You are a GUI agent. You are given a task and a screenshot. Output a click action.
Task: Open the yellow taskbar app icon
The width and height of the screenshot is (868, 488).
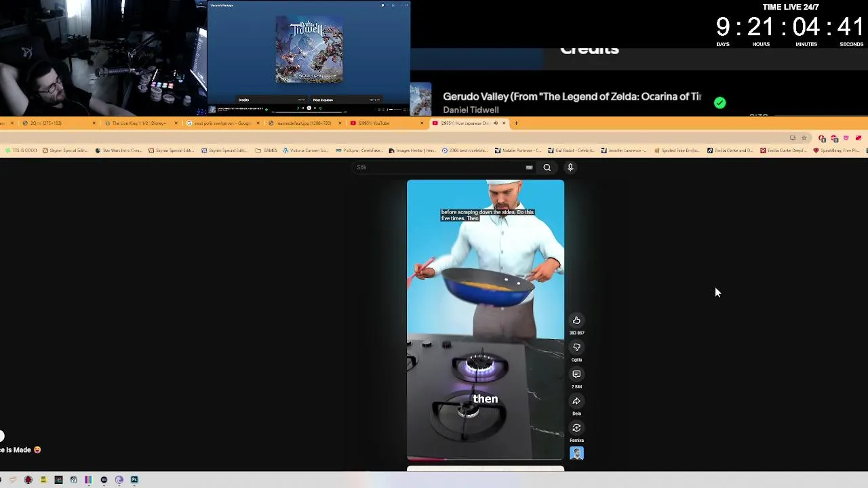coord(43,480)
